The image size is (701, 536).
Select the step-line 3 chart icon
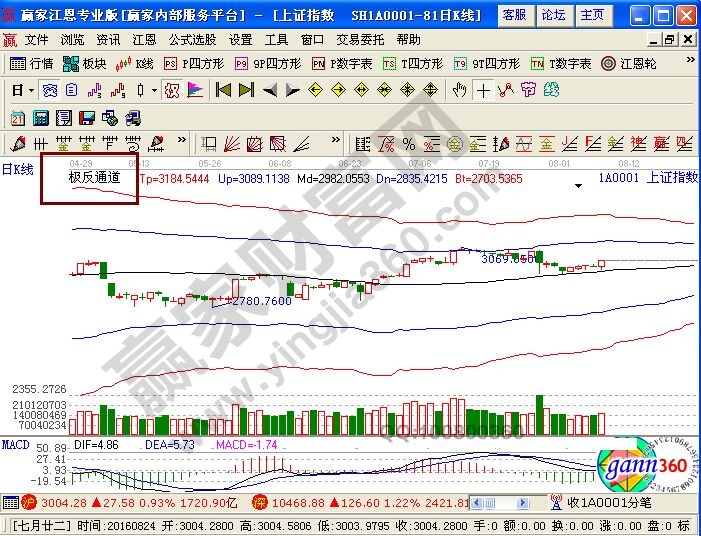coord(94,91)
